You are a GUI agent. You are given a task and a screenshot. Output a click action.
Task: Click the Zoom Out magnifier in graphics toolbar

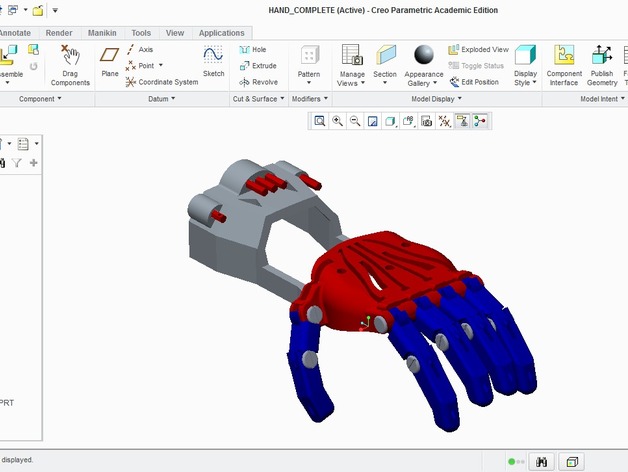pyautogui.click(x=355, y=121)
